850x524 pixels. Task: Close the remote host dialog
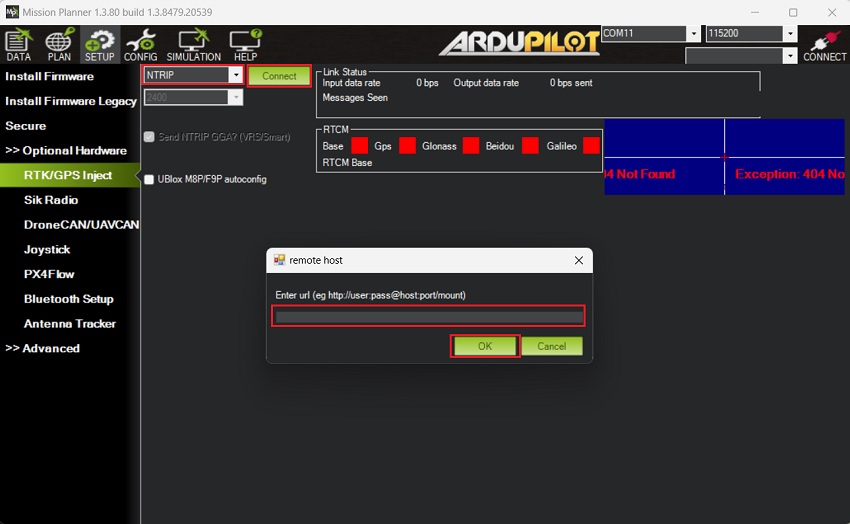[x=578, y=260]
